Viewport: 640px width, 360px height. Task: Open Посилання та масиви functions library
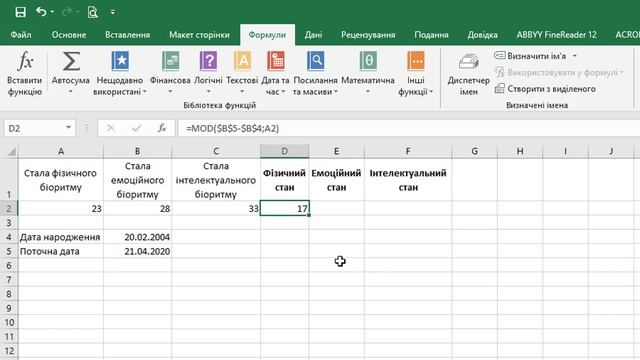tap(315, 73)
